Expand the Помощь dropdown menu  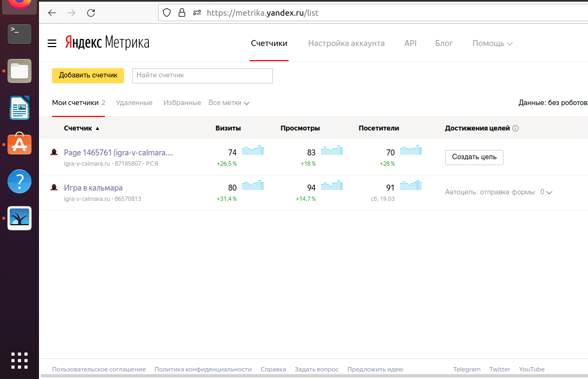point(492,43)
